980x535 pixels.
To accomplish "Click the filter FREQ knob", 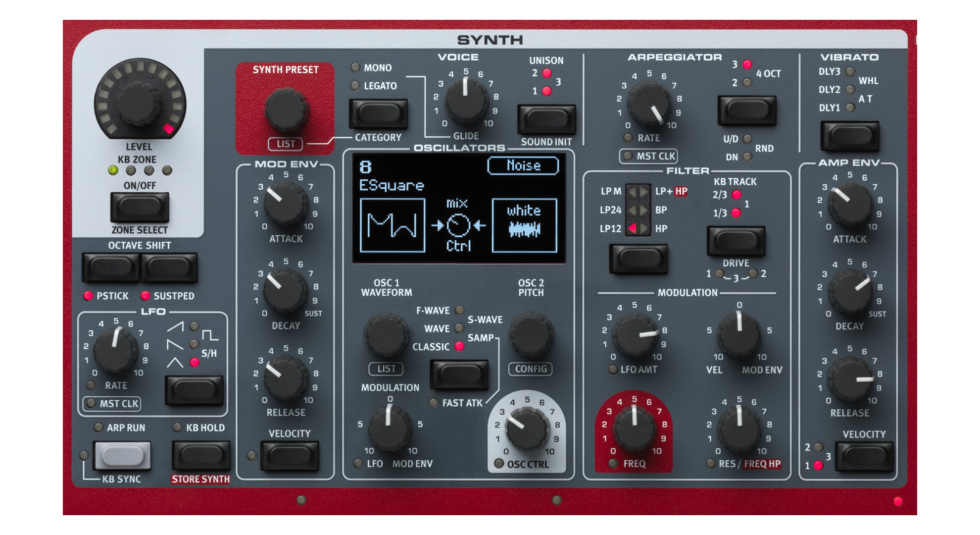I will (x=635, y=428).
